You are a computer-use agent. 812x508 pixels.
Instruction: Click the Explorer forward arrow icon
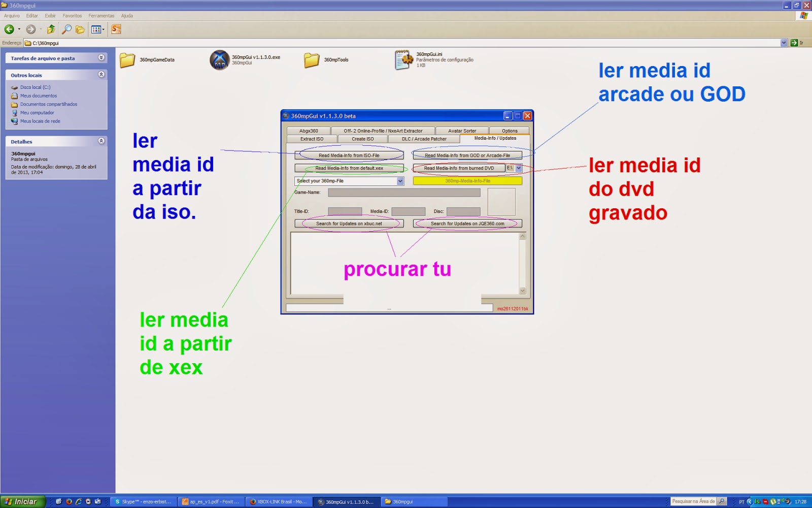(x=31, y=29)
